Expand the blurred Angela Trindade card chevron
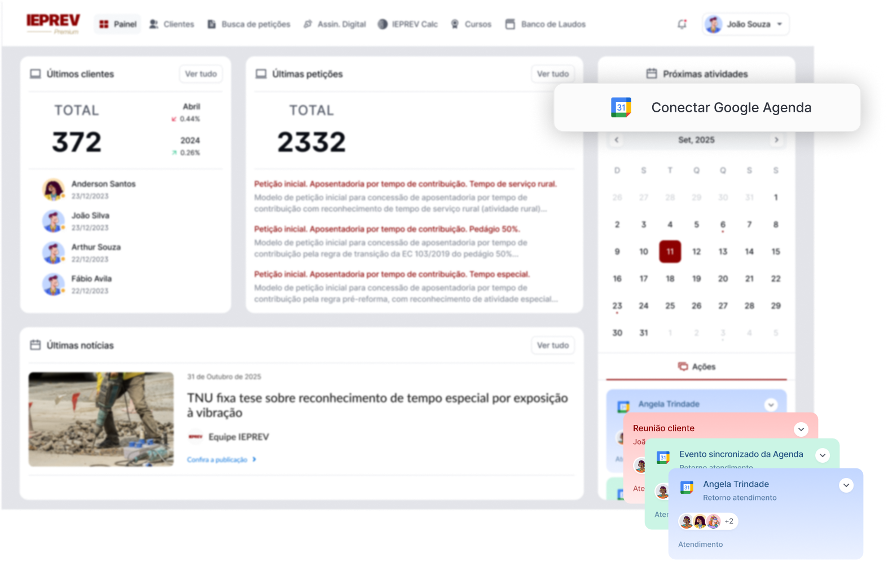888x588 pixels. tap(771, 405)
